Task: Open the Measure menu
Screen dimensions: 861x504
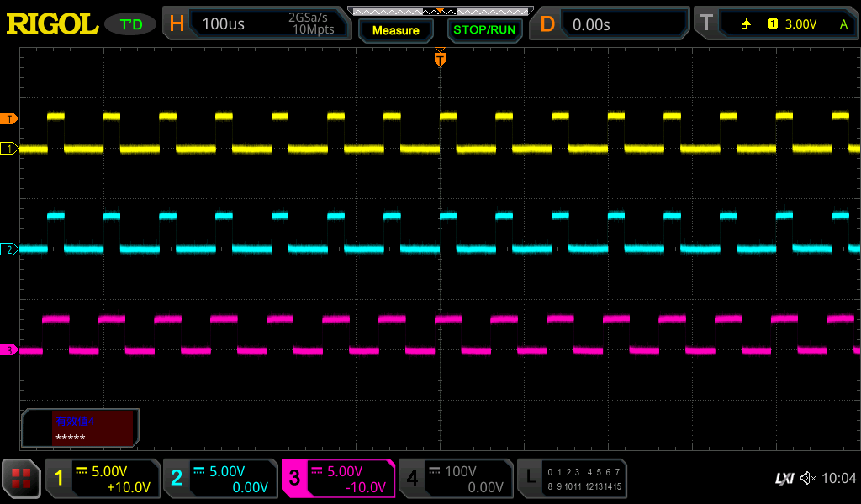Action: click(x=395, y=31)
